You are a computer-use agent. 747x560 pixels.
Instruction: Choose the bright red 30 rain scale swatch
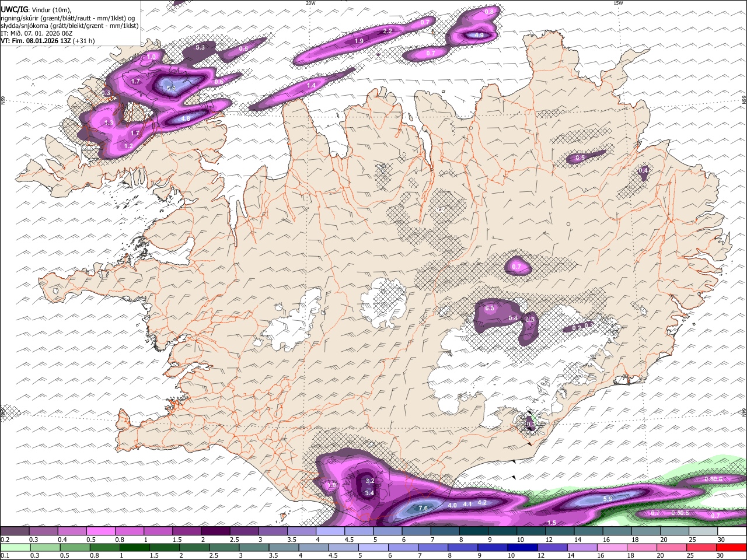point(732,547)
